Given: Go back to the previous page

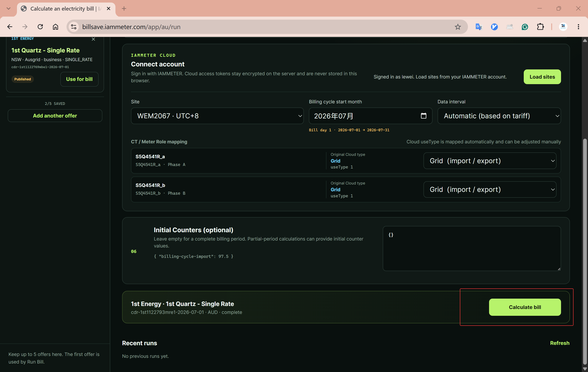Looking at the screenshot, I should tap(10, 27).
